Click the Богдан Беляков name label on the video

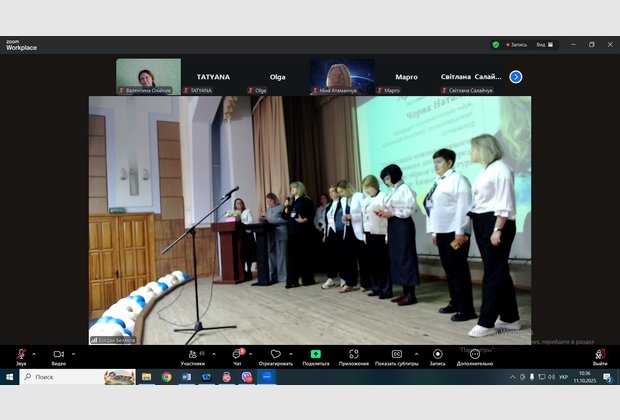[x=113, y=340]
